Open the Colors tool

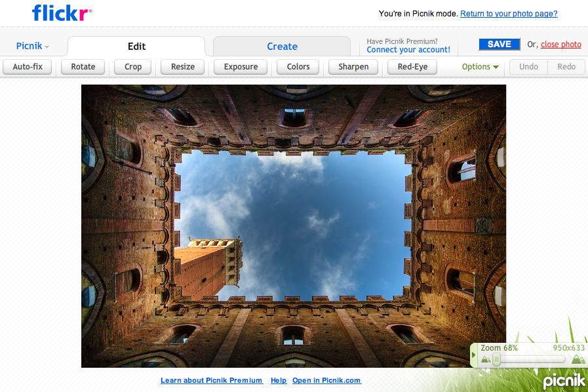tap(298, 66)
